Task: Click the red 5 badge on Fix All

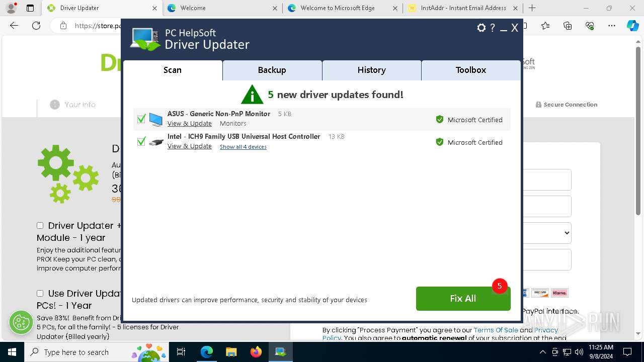Action: [500, 286]
